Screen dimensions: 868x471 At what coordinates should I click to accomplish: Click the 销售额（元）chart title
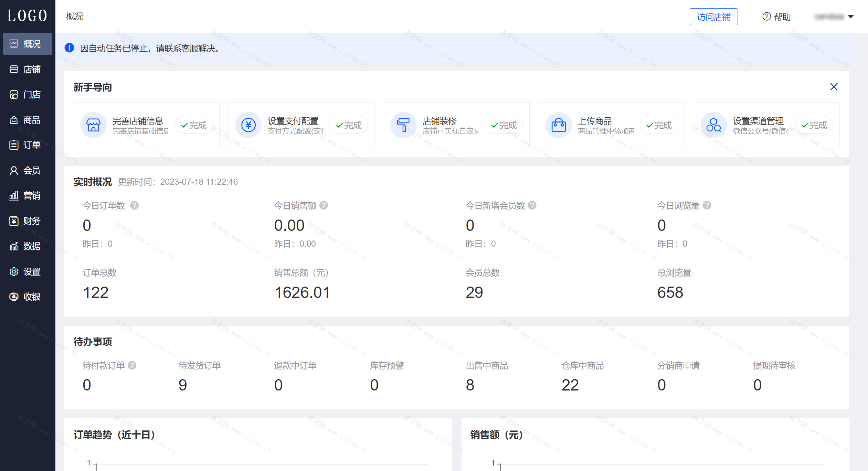point(497,435)
